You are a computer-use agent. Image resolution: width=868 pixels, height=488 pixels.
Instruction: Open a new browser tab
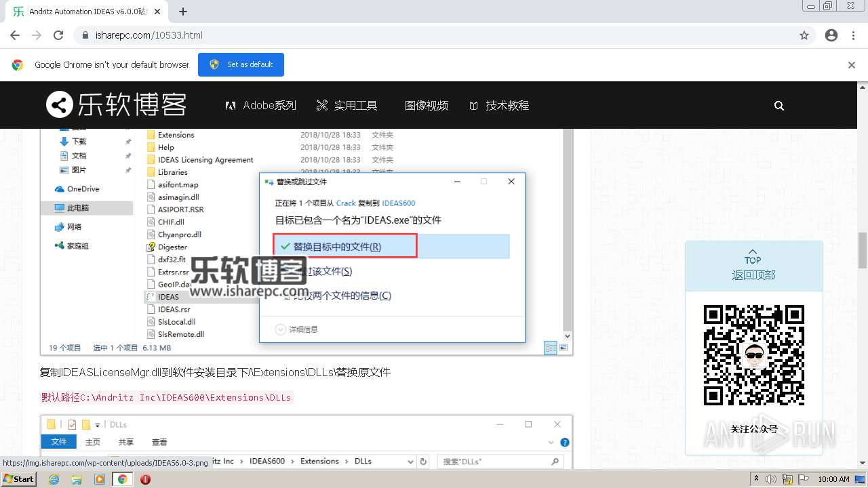coord(183,12)
